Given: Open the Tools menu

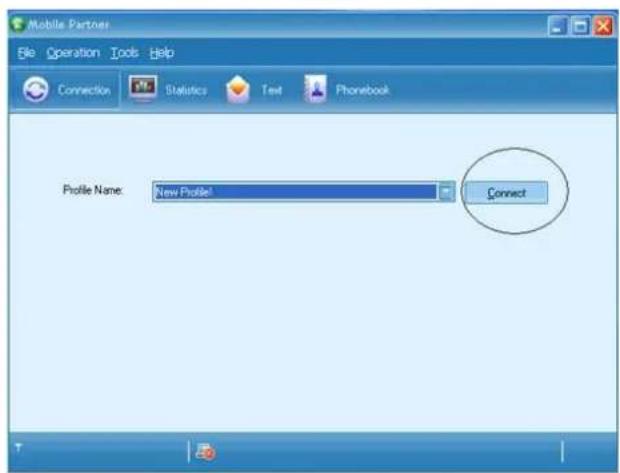Looking at the screenshot, I should pos(125,53).
